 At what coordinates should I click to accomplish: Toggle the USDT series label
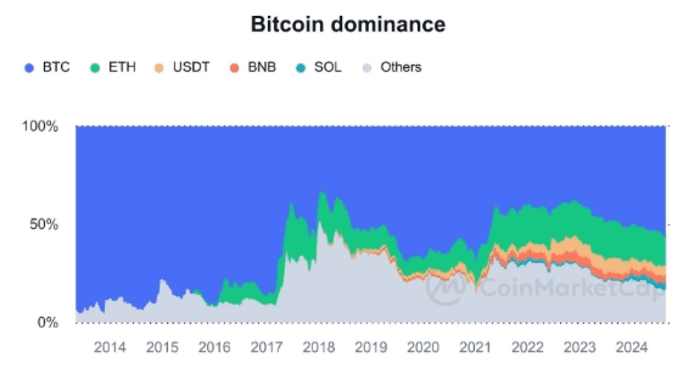coord(191,67)
